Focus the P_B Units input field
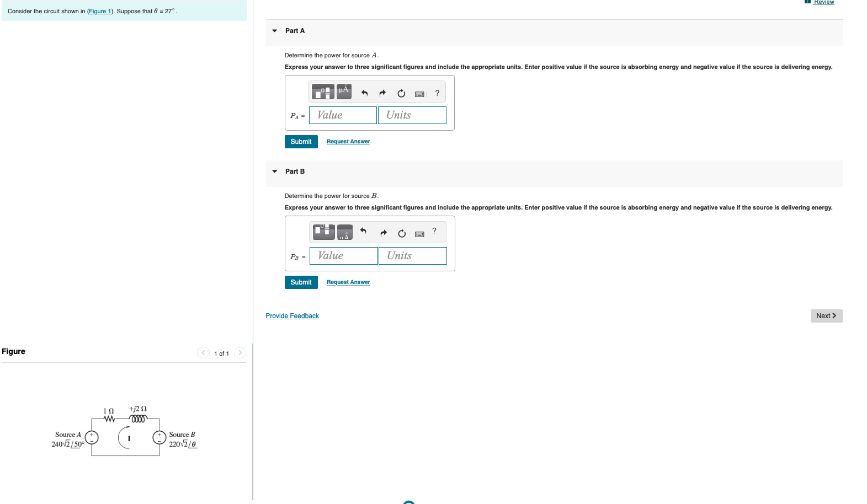 point(413,256)
